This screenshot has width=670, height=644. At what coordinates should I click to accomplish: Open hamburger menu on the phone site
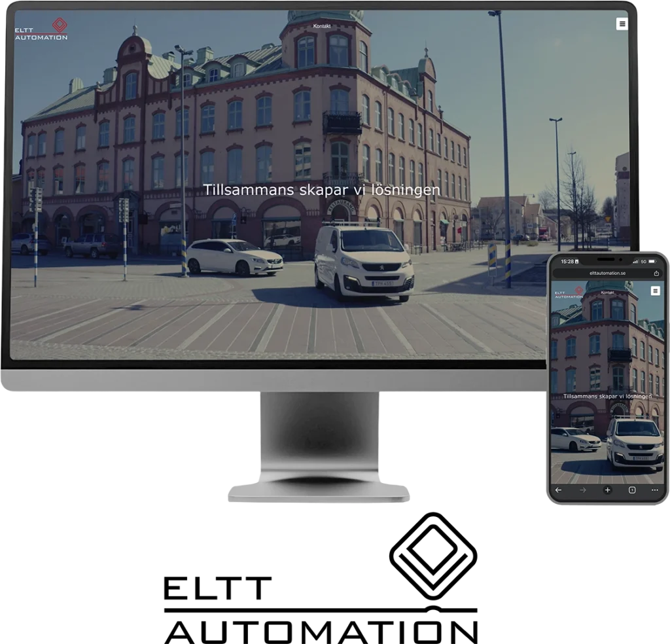tap(656, 291)
